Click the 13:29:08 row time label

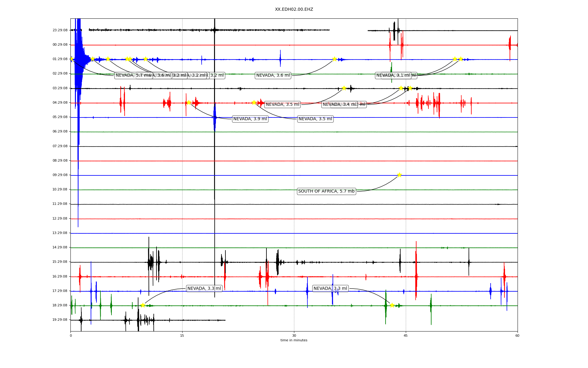(60, 233)
